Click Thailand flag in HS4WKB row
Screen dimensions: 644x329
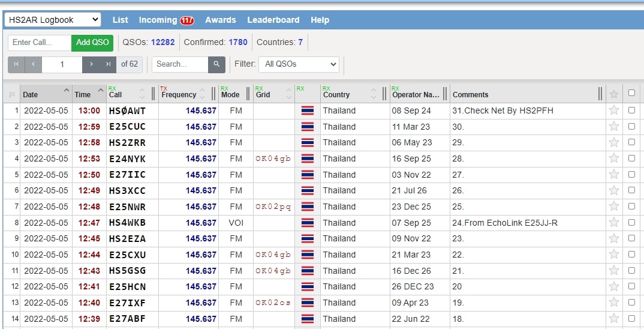coord(308,223)
